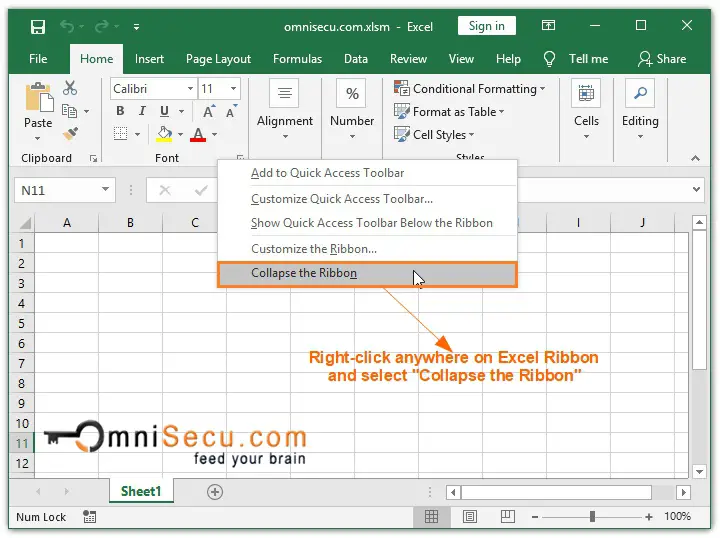720x538 pixels.
Task: Switch to the Insert tab
Action: click(149, 59)
